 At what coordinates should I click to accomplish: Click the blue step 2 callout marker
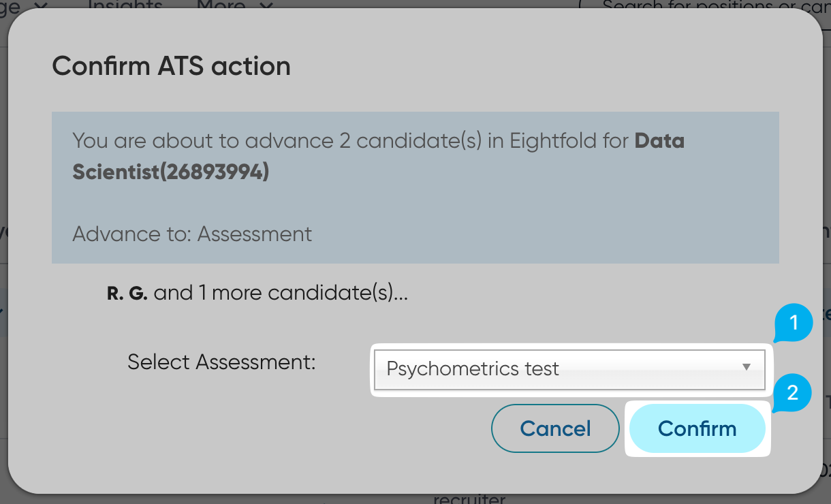click(792, 393)
